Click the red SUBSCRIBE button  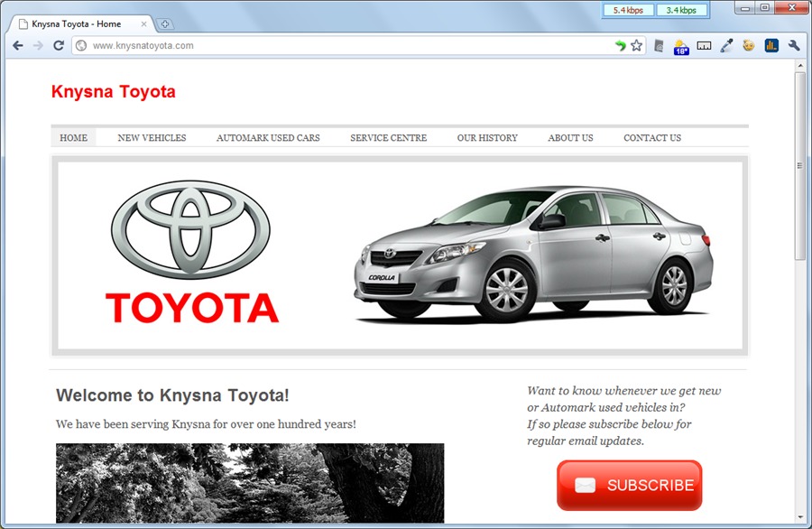pyautogui.click(x=629, y=486)
